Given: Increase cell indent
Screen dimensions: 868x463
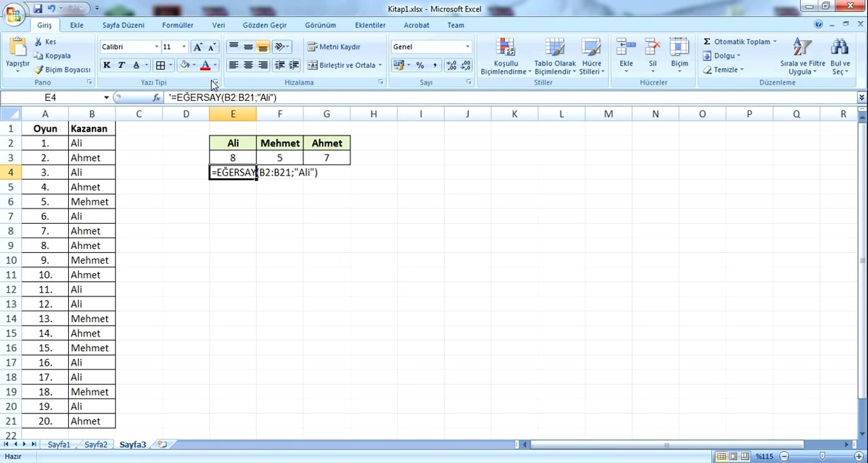Looking at the screenshot, I should [294, 65].
